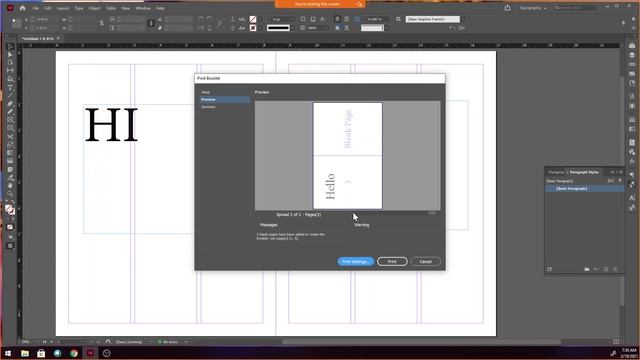
Task: Select the Scissors tool
Action: [x=10, y=137]
